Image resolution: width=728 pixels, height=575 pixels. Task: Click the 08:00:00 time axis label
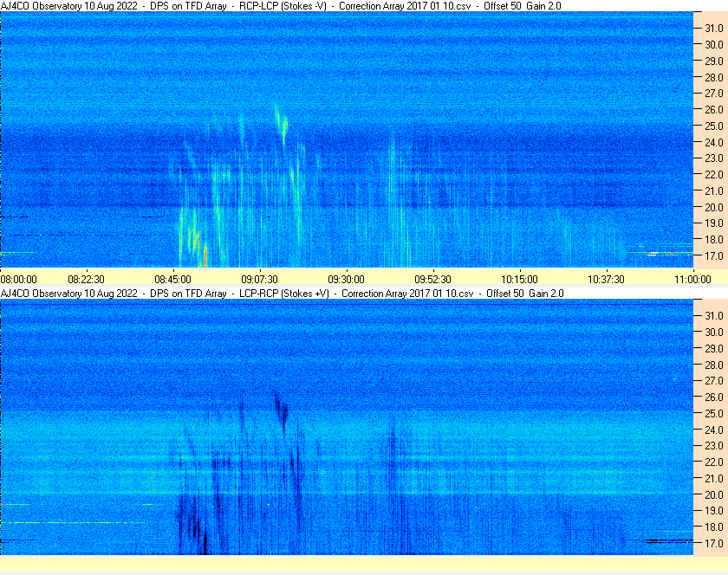click(18, 280)
